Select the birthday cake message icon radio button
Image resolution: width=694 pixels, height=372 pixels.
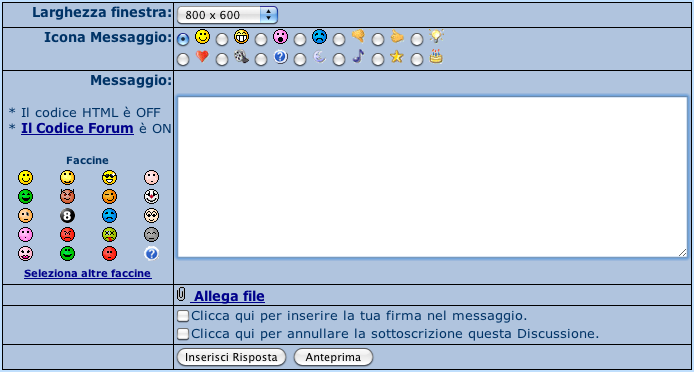point(416,59)
